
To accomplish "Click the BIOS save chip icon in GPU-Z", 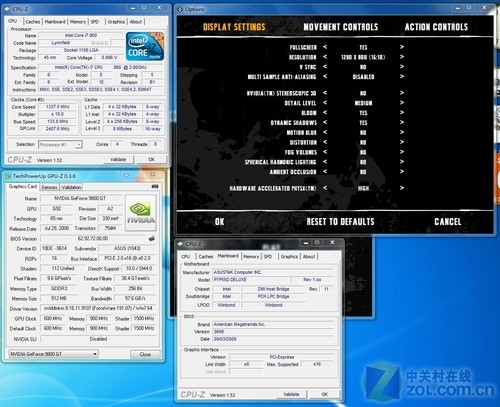I will click(152, 238).
